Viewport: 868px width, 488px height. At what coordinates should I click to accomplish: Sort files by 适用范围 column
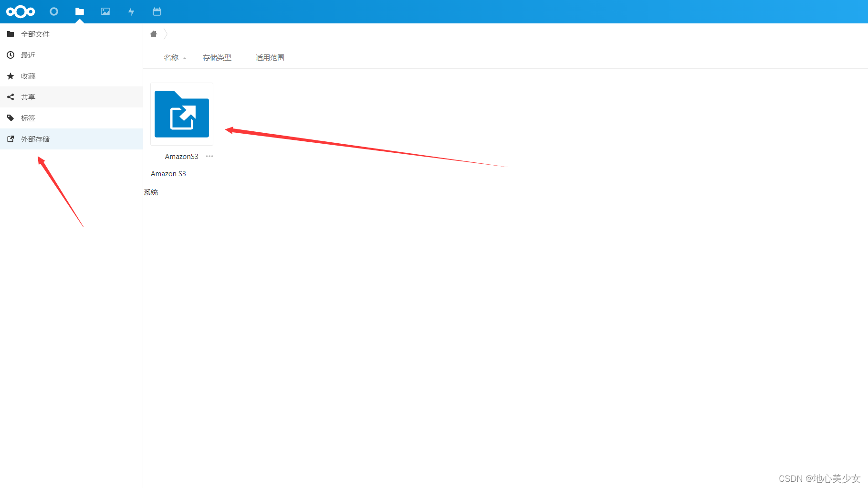click(270, 58)
